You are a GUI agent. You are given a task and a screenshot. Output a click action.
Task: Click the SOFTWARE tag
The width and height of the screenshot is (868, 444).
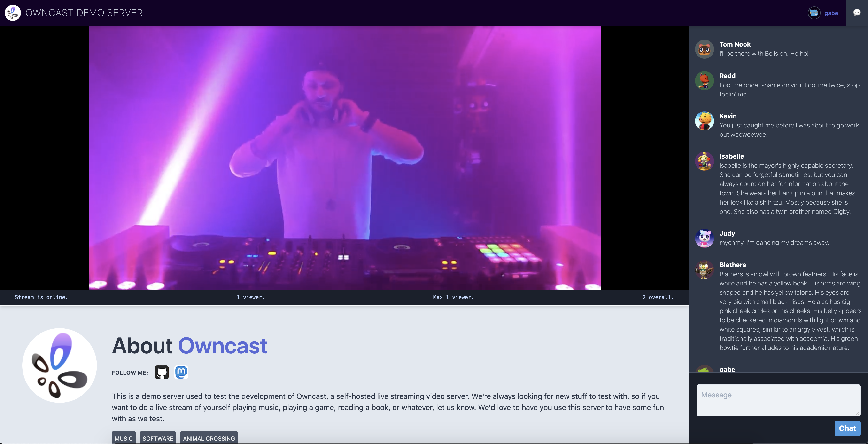(158, 438)
